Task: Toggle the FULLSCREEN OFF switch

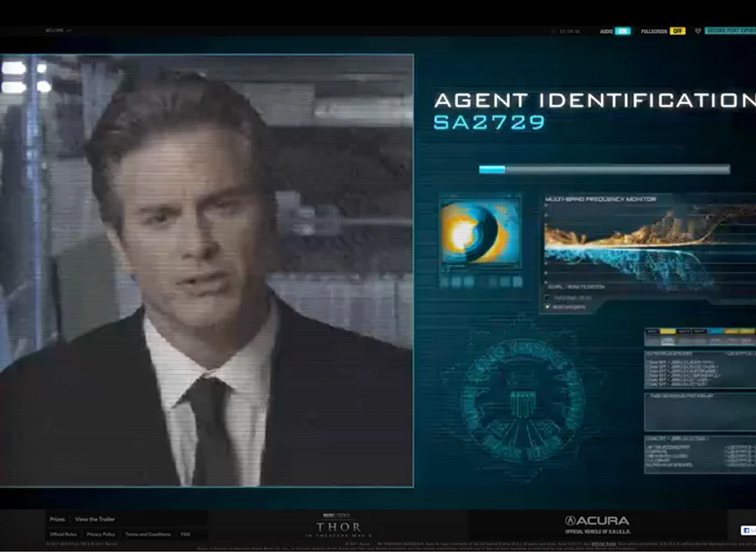Action: click(x=678, y=31)
